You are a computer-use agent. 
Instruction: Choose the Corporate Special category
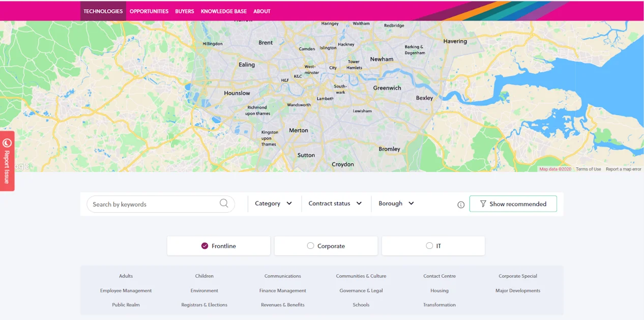(x=518, y=276)
